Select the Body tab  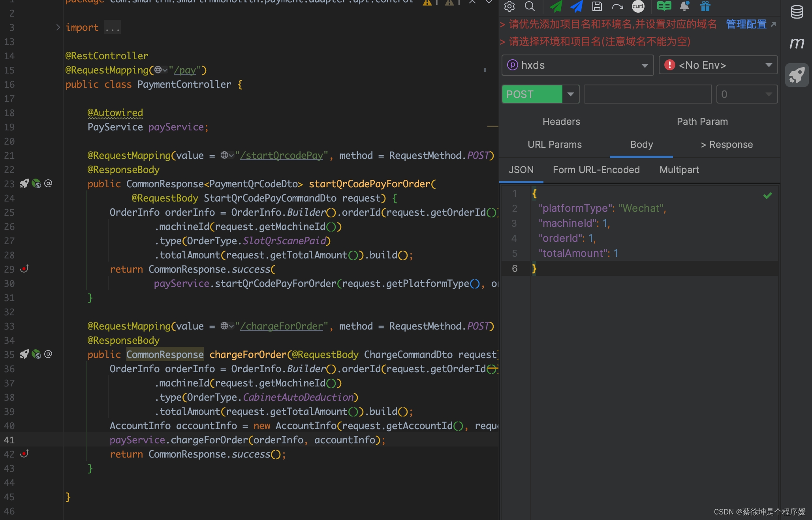pyautogui.click(x=641, y=144)
